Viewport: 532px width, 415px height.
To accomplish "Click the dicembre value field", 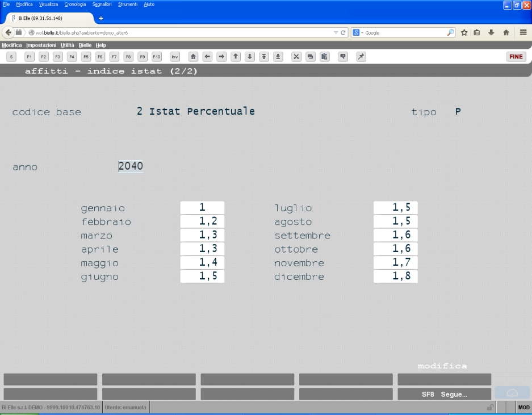I will click(396, 276).
